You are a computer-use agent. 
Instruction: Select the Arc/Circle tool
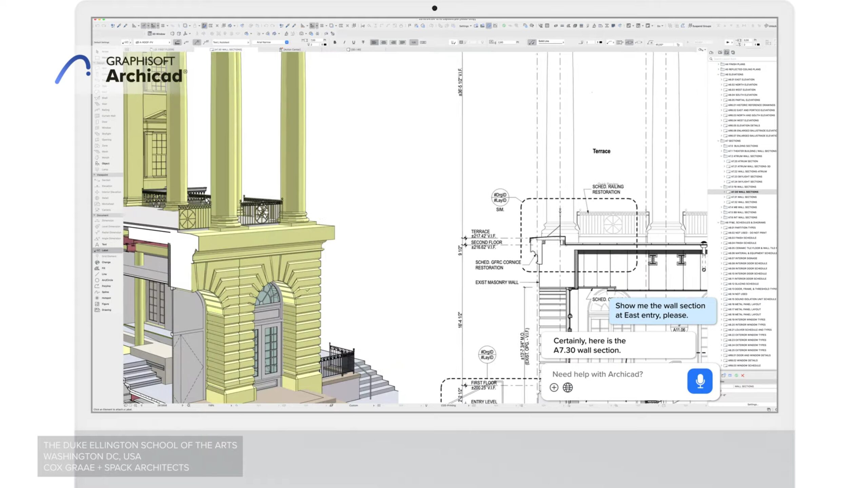[107, 280]
